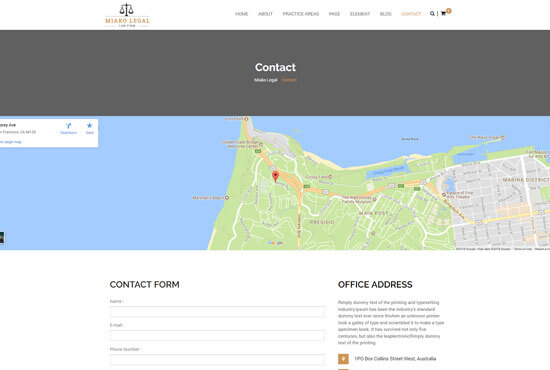Click the map Directions icon

pyautogui.click(x=68, y=126)
